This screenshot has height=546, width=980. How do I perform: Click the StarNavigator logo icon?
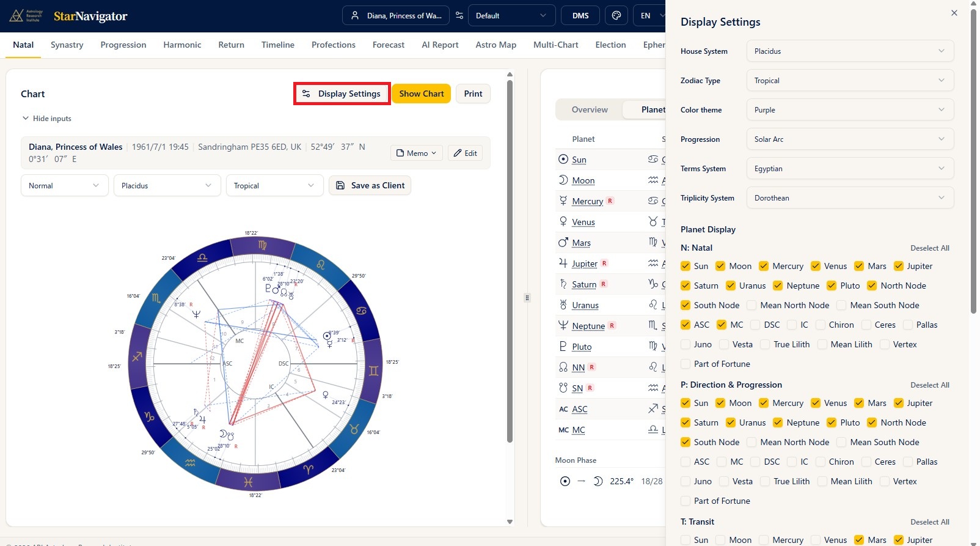pyautogui.click(x=26, y=16)
